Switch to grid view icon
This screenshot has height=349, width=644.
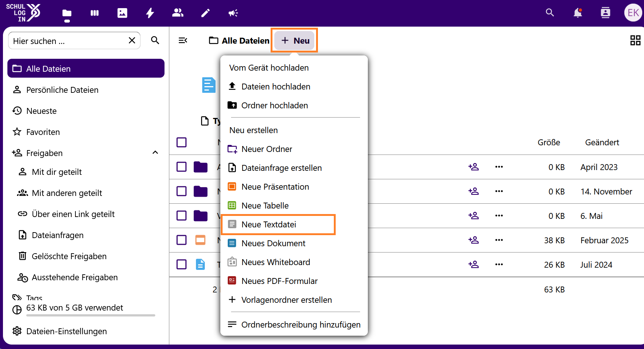pos(635,40)
